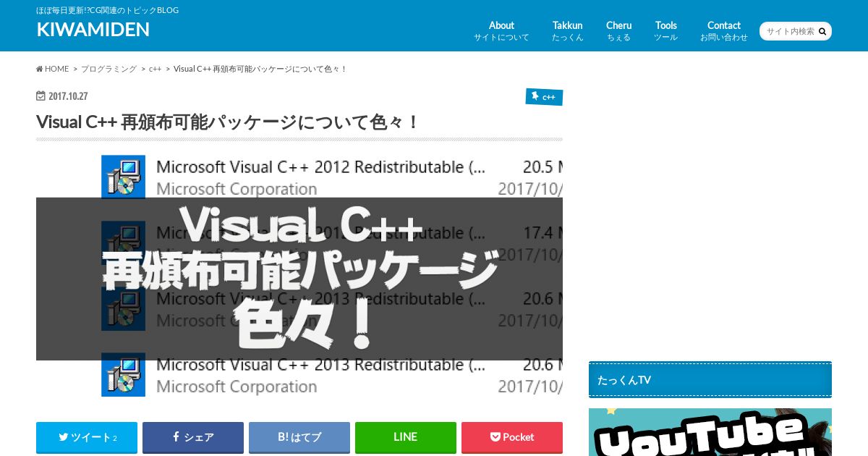Click the Twitter bird icon

point(64,437)
